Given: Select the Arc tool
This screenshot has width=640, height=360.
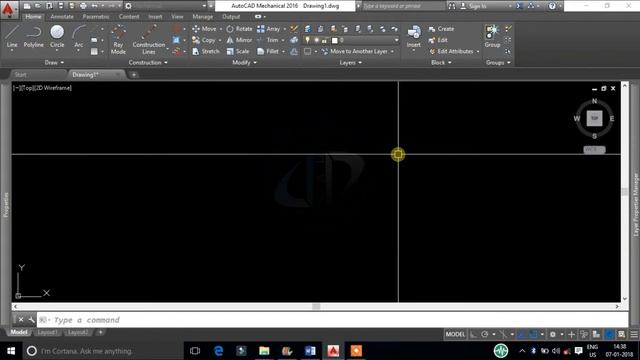Looking at the screenshot, I should [79, 37].
